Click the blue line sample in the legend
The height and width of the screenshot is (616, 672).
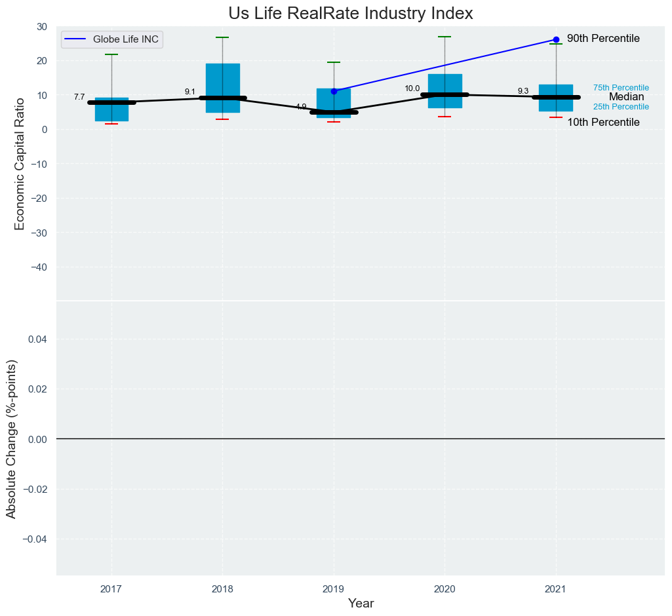tap(75, 39)
